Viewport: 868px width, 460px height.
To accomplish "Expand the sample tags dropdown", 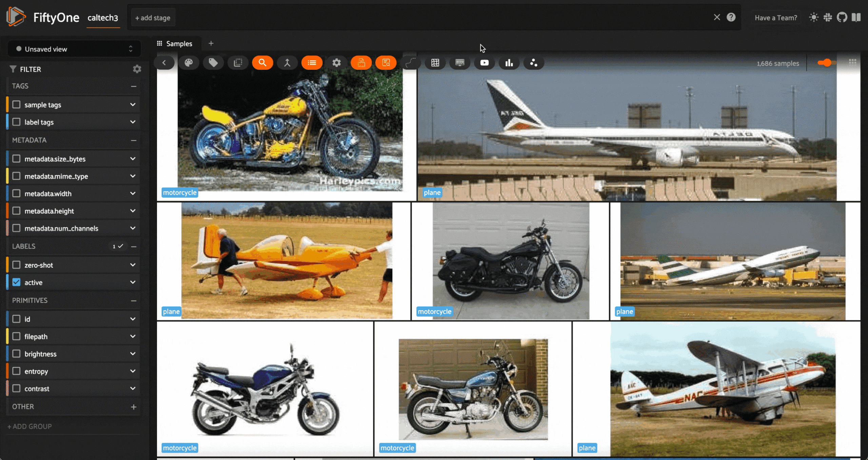I will pos(133,105).
